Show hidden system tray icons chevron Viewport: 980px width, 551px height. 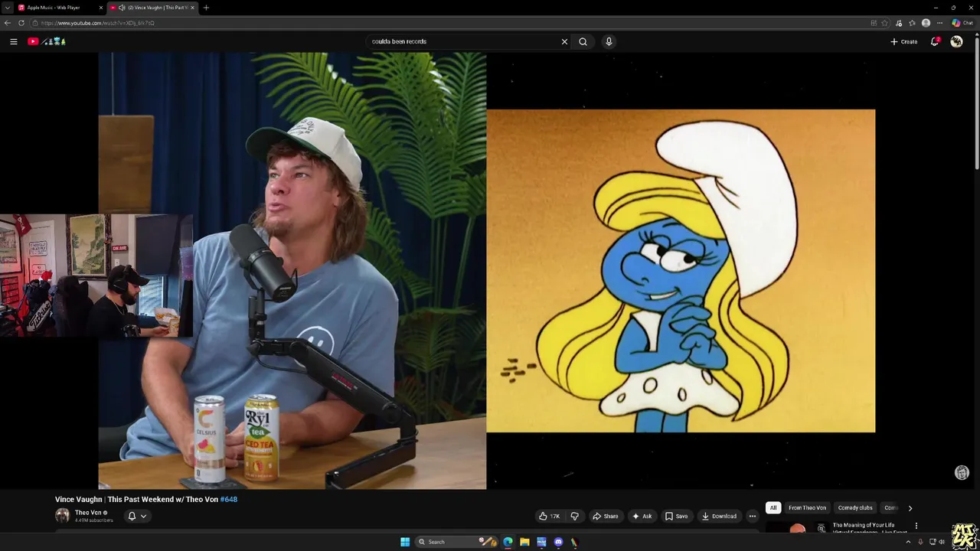(909, 542)
